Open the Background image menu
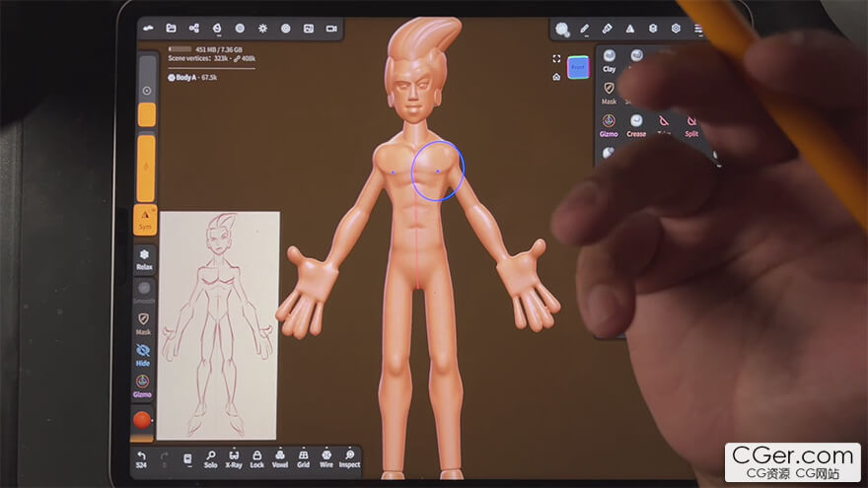Viewport: 868px width, 488px height. point(309,29)
